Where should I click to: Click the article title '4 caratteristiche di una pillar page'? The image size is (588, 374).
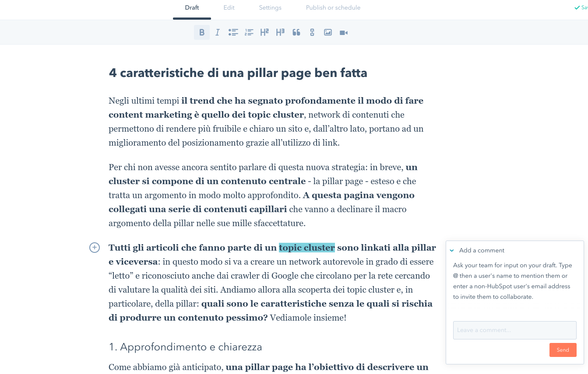[238, 73]
